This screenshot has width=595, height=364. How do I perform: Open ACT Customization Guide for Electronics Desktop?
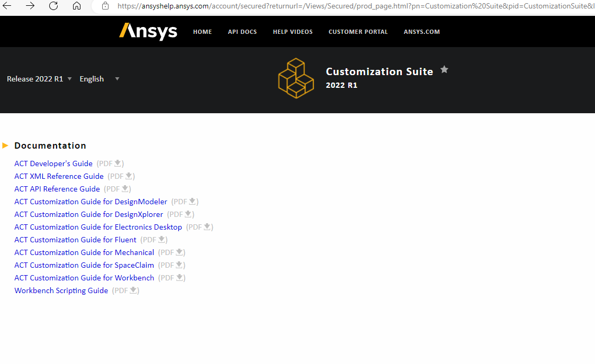pyautogui.click(x=98, y=227)
